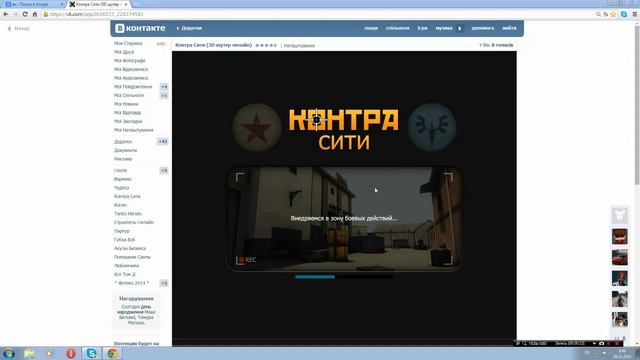Click the VKontakte logo in the header
Viewport: 640px width, 360px height.
pyautogui.click(x=140, y=28)
